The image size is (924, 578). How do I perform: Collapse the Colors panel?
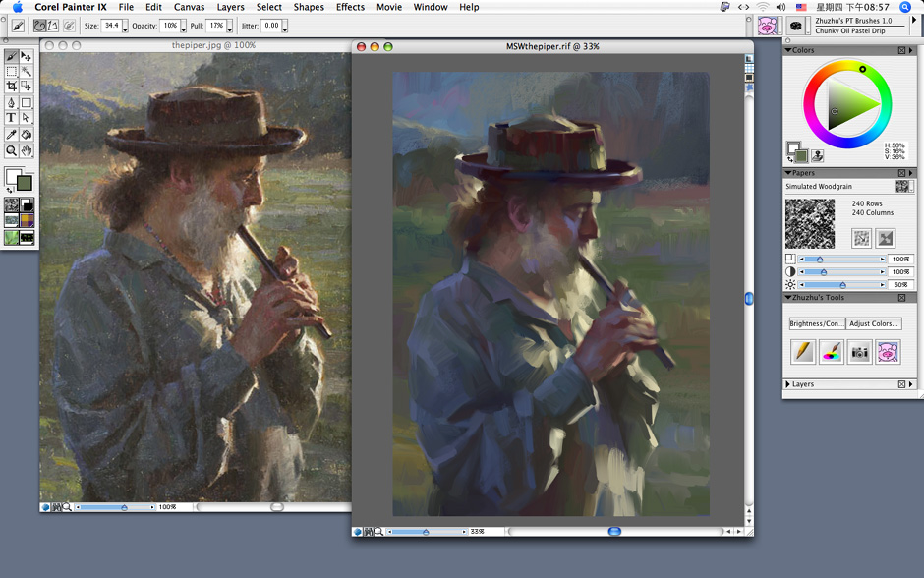click(788, 51)
